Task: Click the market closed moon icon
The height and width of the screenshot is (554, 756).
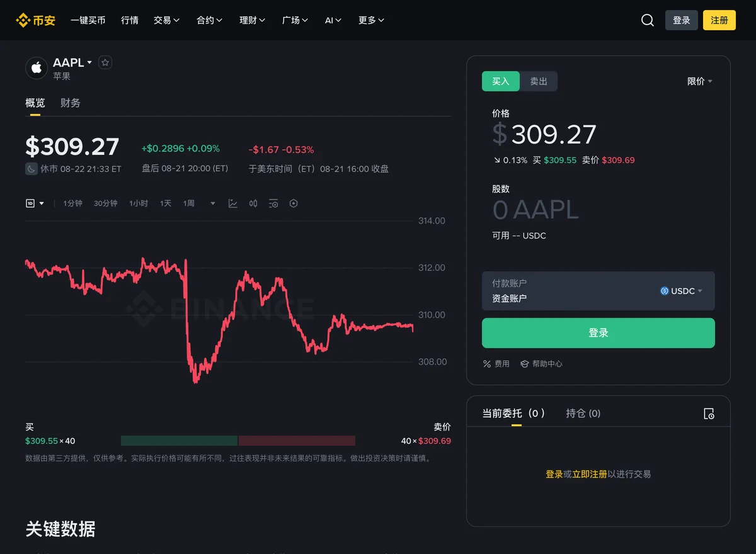Action: (31, 169)
